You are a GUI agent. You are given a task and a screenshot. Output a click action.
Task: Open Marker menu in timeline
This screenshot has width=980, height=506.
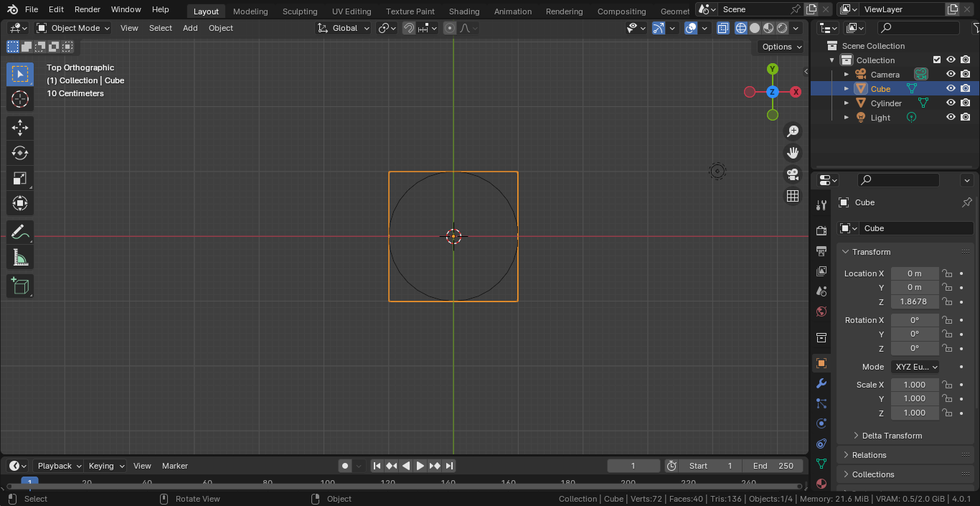(175, 466)
